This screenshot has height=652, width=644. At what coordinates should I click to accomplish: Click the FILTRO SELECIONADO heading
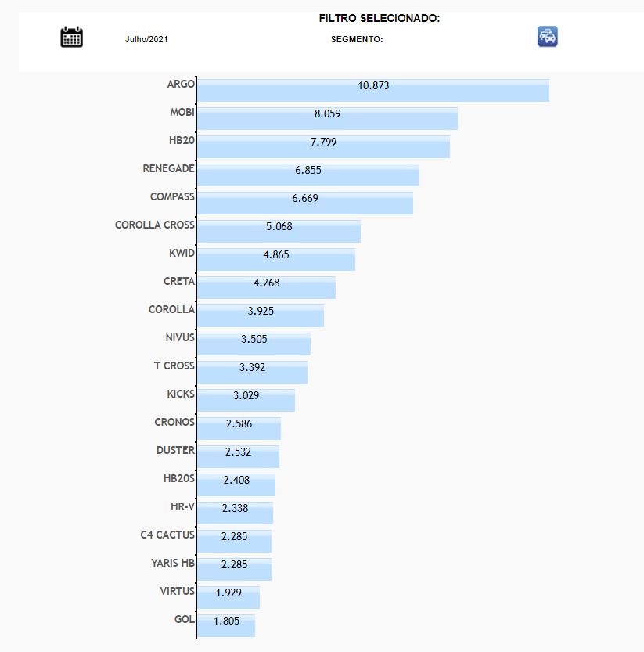[380, 18]
